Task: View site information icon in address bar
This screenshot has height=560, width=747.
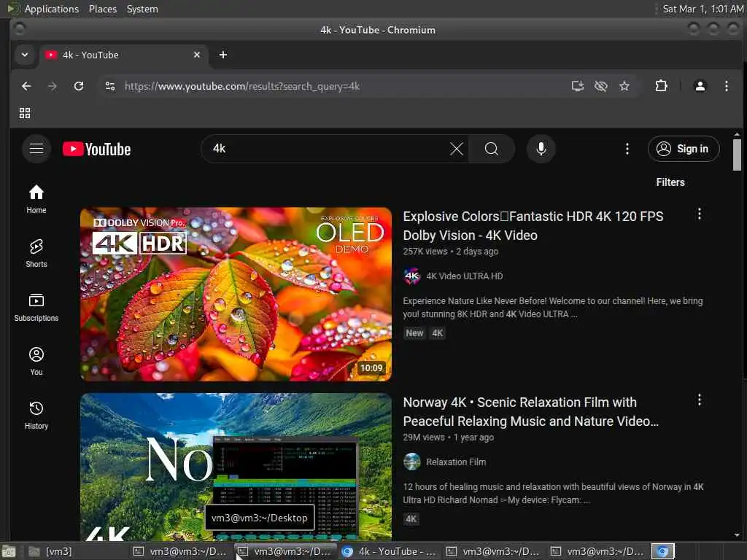Action: 110,86
